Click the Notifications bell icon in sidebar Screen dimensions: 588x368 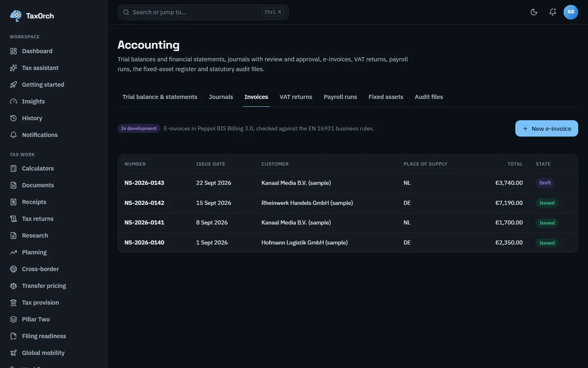(x=13, y=135)
